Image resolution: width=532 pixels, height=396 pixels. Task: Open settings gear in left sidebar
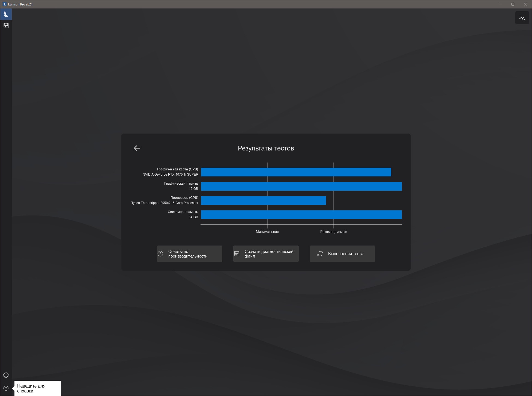(6, 375)
